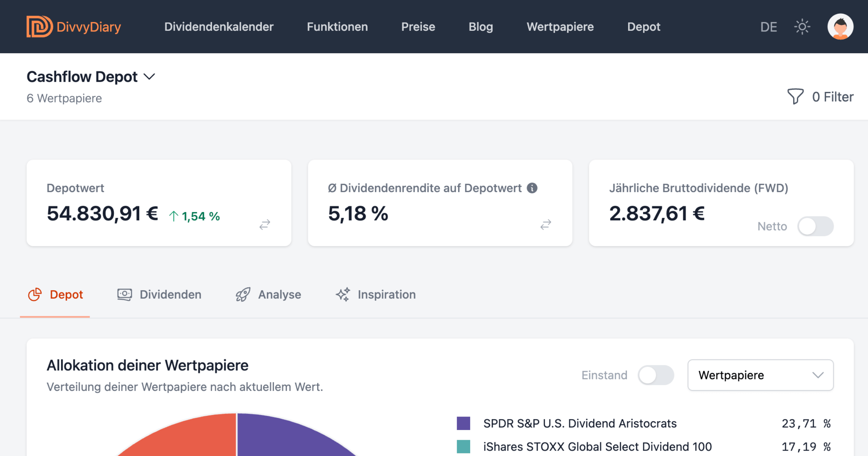Click swap arrows icon in Dividendenrendite card
868x456 pixels.
(x=545, y=224)
